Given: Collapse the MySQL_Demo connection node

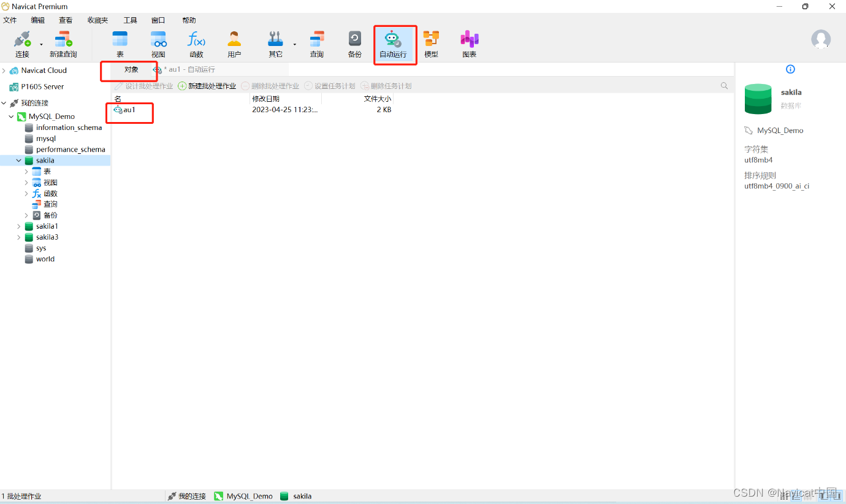Looking at the screenshot, I should pos(11,116).
